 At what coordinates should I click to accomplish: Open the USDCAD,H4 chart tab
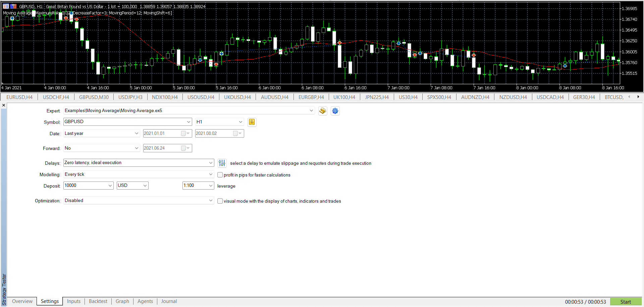coord(550,97)
